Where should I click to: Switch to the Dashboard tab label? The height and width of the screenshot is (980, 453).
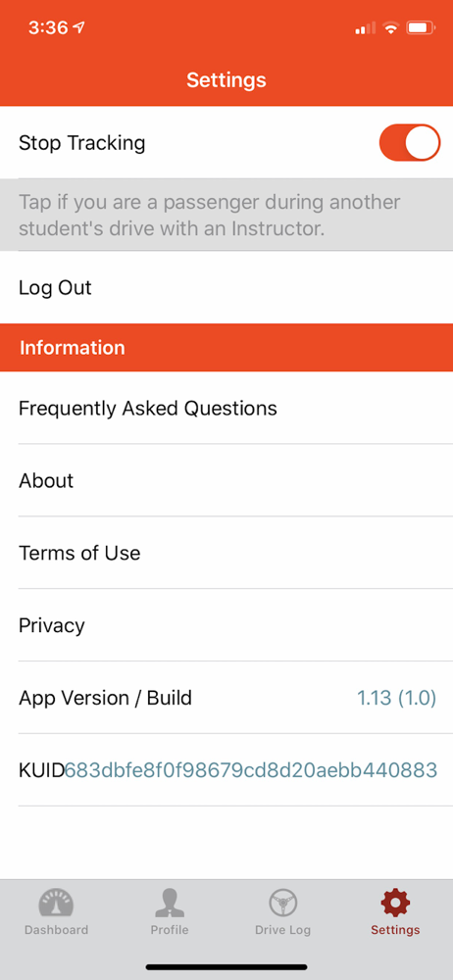(56, 929)
